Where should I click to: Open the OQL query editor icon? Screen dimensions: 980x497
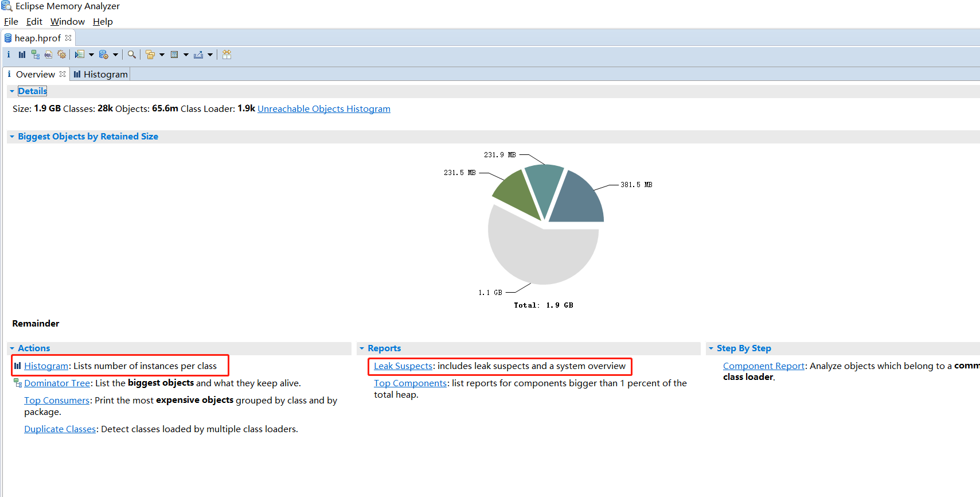48,55
